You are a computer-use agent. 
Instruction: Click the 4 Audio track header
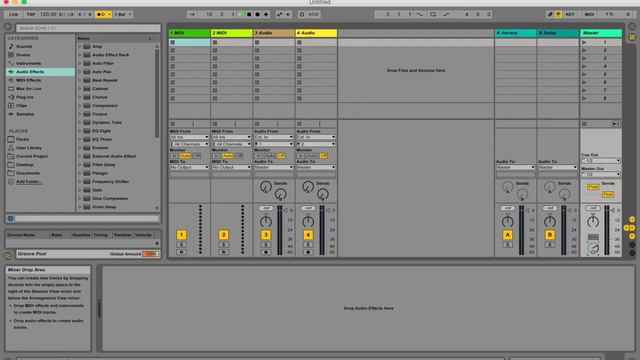coord(316,33)
